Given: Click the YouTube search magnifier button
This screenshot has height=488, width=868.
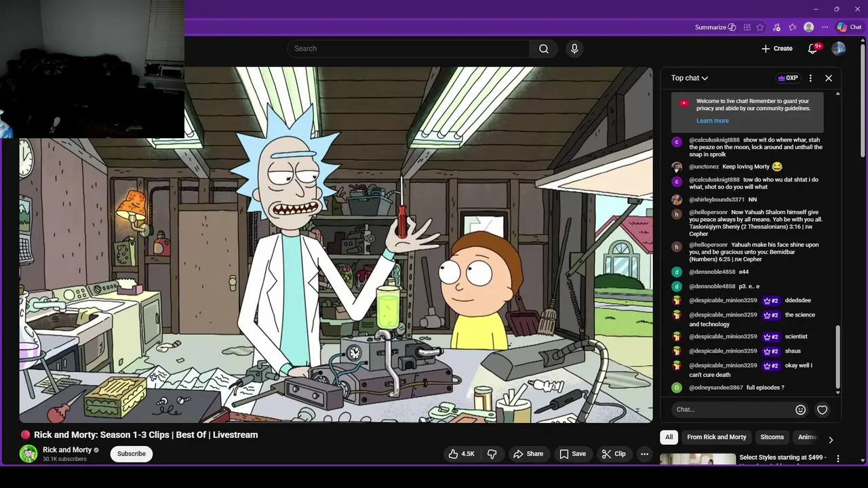Looking at the screenshot, I should 544,49.
